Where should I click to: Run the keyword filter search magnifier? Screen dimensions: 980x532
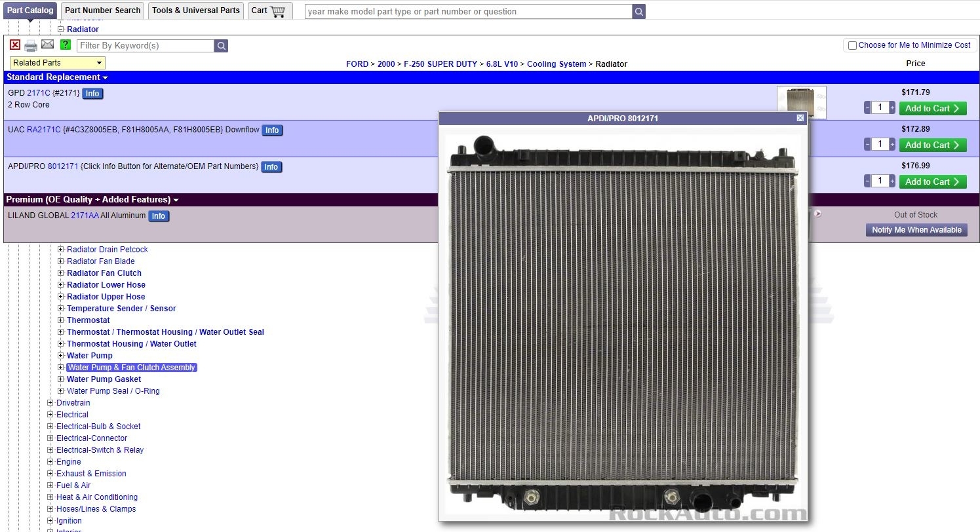pyautogui.click(x=222, y=46)
